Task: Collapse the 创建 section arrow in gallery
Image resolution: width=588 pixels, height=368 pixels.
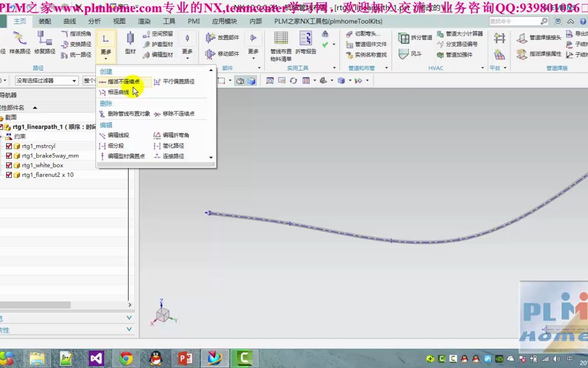Action: 211,70
